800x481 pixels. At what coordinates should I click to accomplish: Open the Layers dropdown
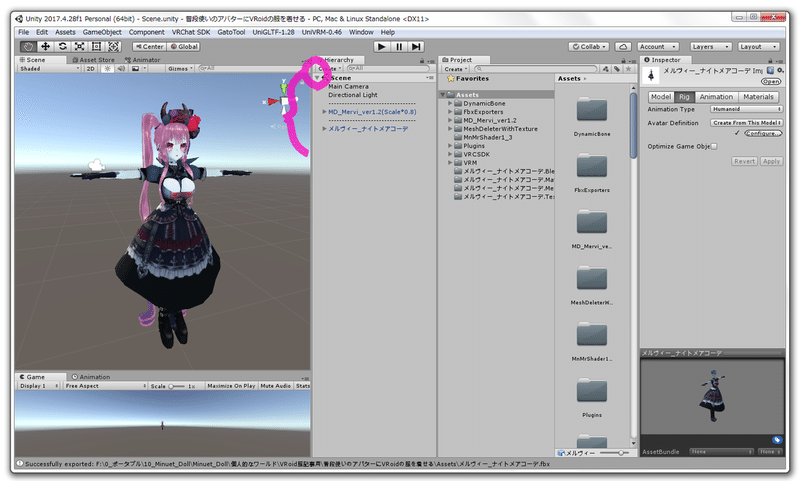711,46
